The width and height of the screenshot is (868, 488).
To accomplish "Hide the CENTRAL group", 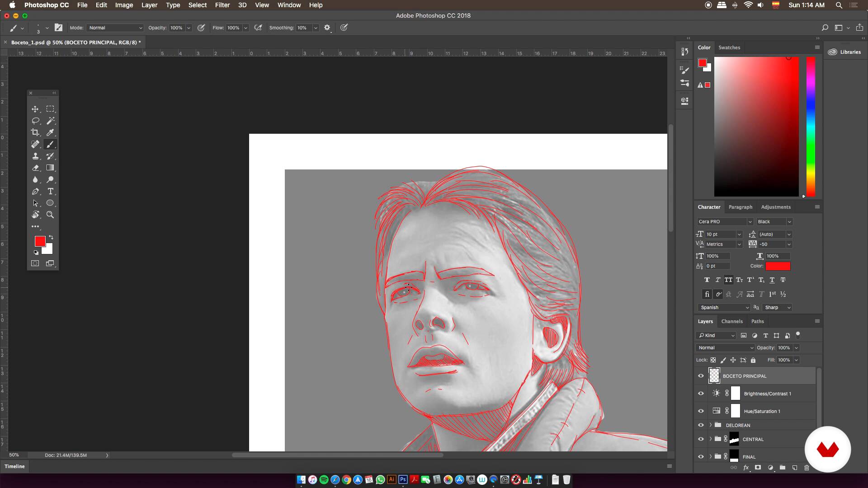I will click(x=701, y=439).
